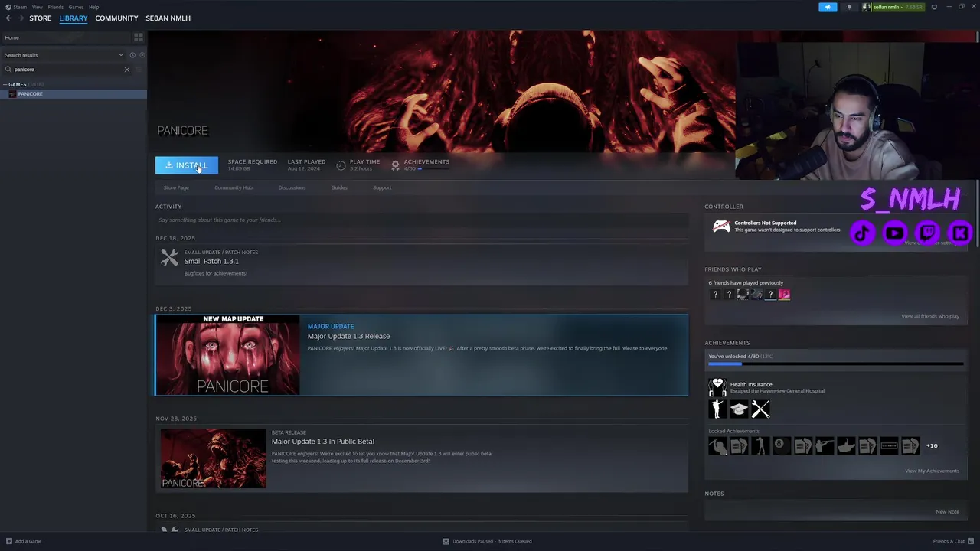
Task: Click the graduation cap achievement icon
Action: click(x=739, y=409)
